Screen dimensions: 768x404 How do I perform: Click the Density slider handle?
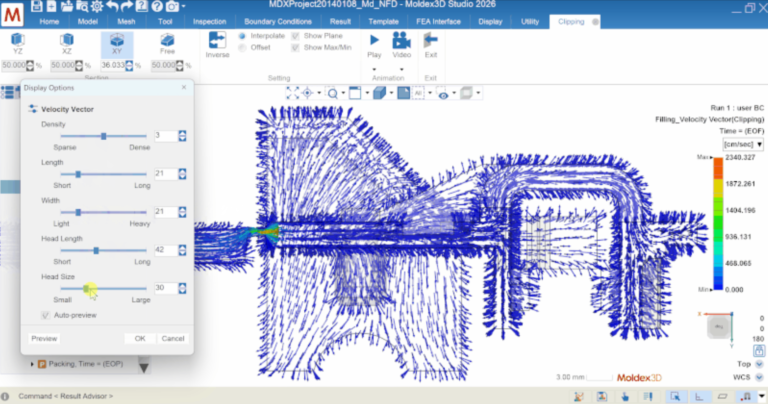click(103, 136)
